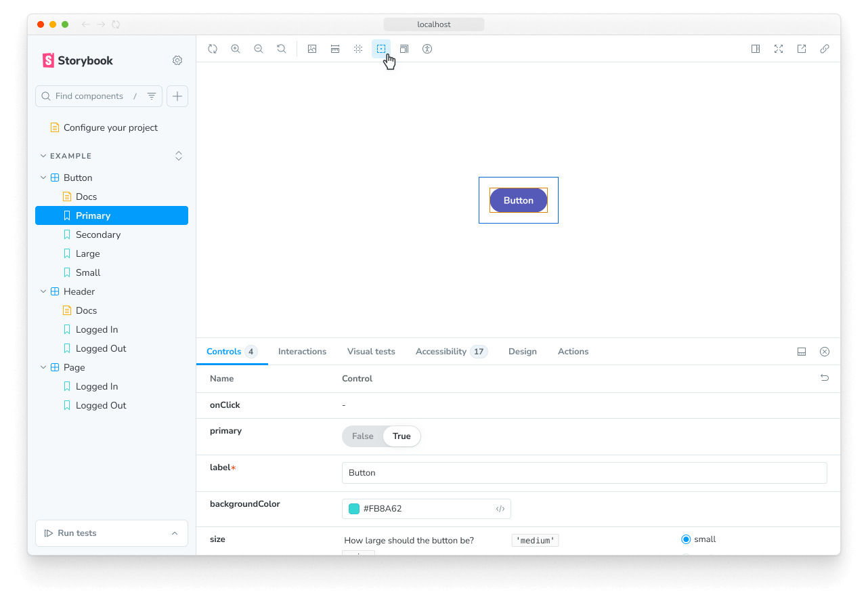Reset the zoom level
Screen dimensions: 868x603
click(281, 48)
